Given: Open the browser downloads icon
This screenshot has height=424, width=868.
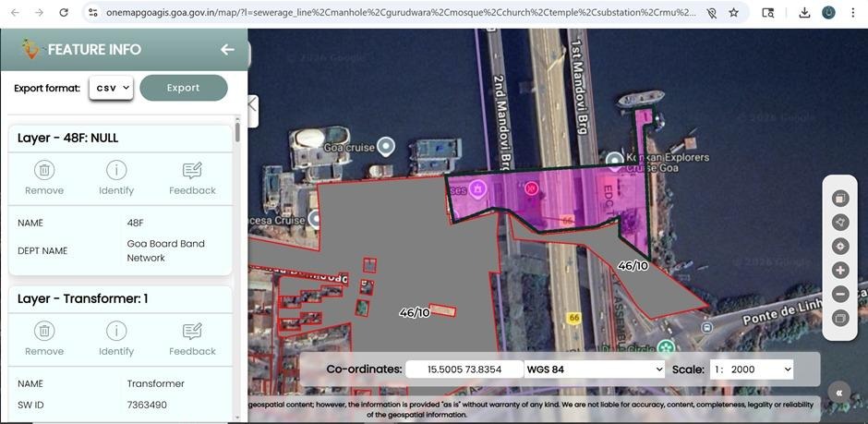Looking at the screenshot, I should click(804, 13).
